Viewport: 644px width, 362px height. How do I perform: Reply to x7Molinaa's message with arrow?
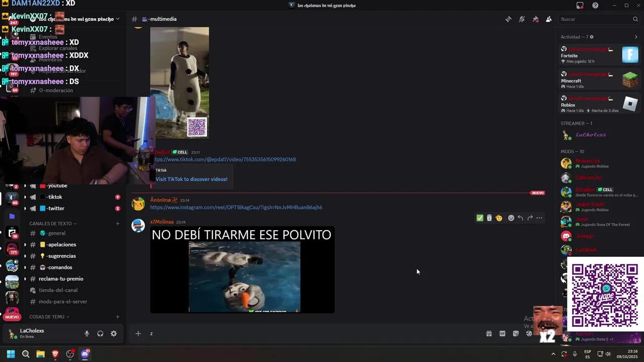point(520,218)
